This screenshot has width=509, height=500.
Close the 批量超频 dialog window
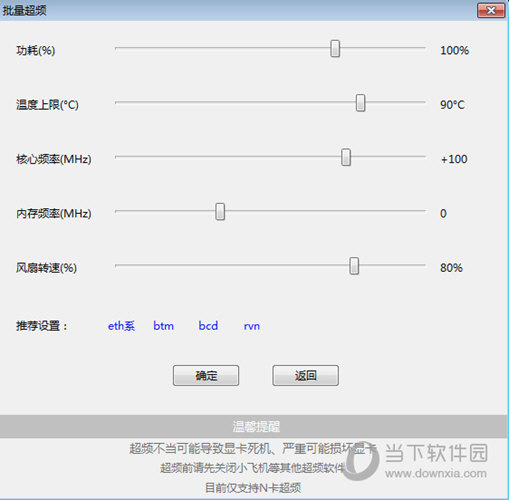(x=491, y=11)
